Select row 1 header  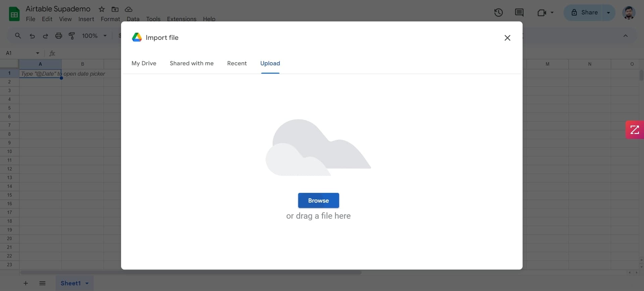click(9, 73)
